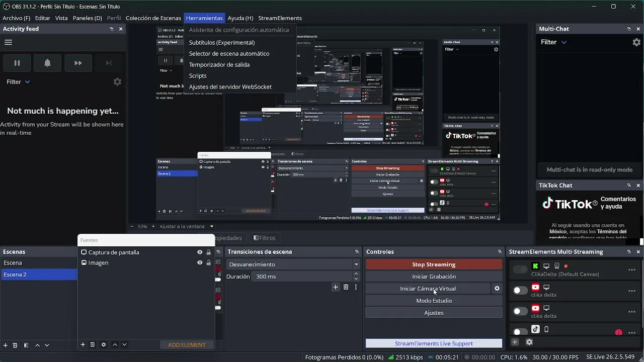This screenshot has width=644, height=362.
Task: Toggle the ClikaDelta Kick stream switch
Action: click(x=520, y=270)
